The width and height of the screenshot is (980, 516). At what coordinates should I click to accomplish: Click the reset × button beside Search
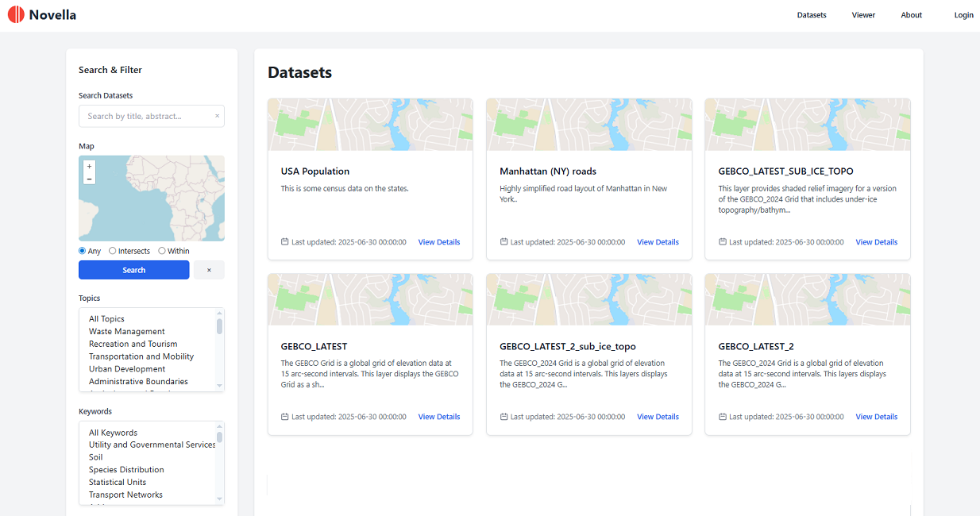209,270
